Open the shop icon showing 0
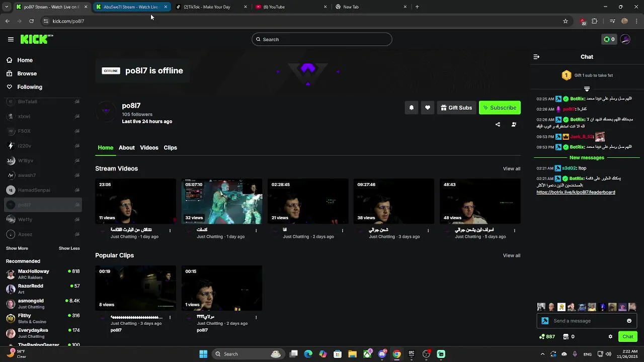The image size is (644, 362). point(569,337)
